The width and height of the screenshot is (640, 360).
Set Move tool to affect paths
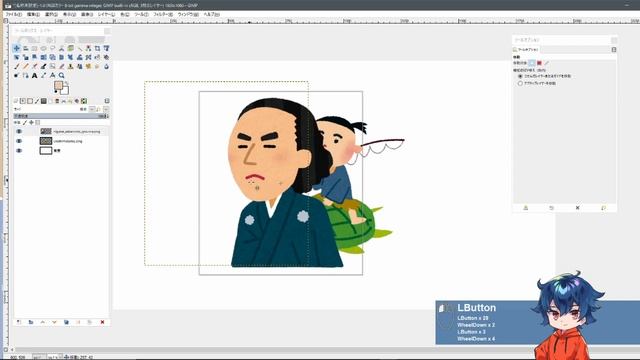tap(547, 63)
